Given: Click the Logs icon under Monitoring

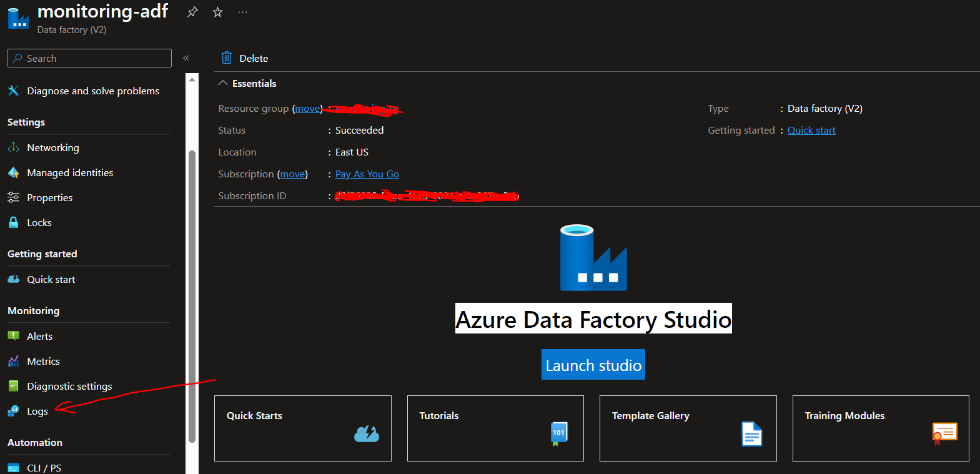Looking at the screenshot, I should [x=13, y=411].
